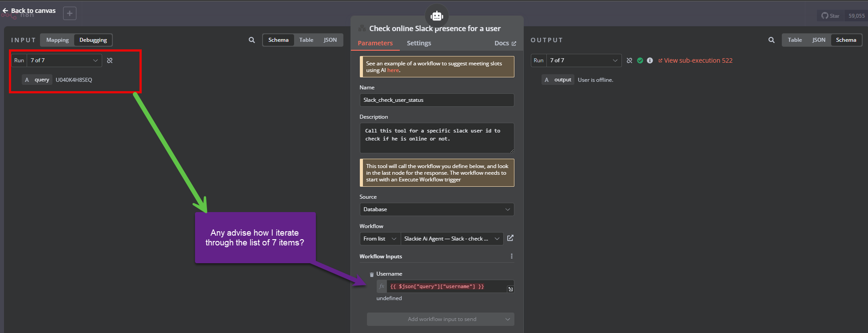The image size is (868, 333).
Task: Click the GitHub Star button
Action: (x=830, y=16)
